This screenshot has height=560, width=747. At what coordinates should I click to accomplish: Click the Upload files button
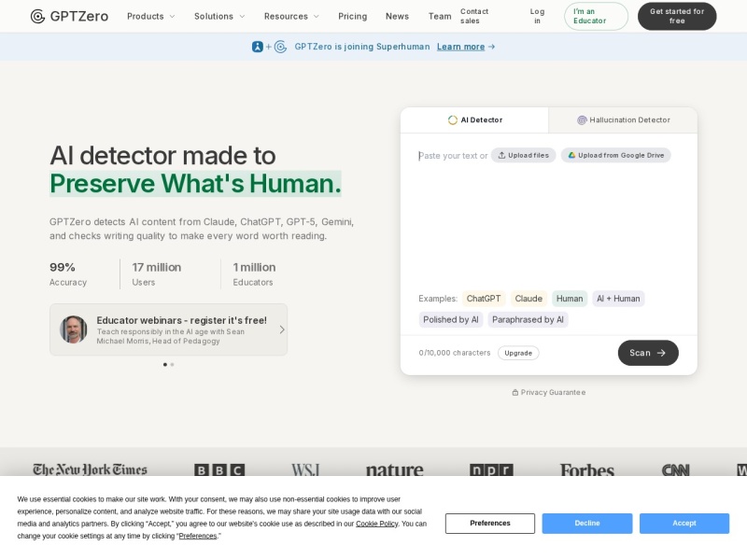coord(524,155)
